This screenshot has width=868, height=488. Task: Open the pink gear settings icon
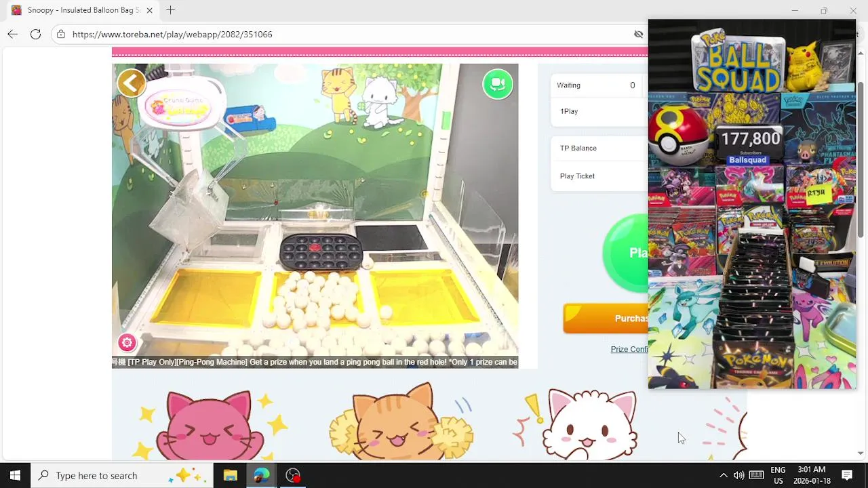127,342
